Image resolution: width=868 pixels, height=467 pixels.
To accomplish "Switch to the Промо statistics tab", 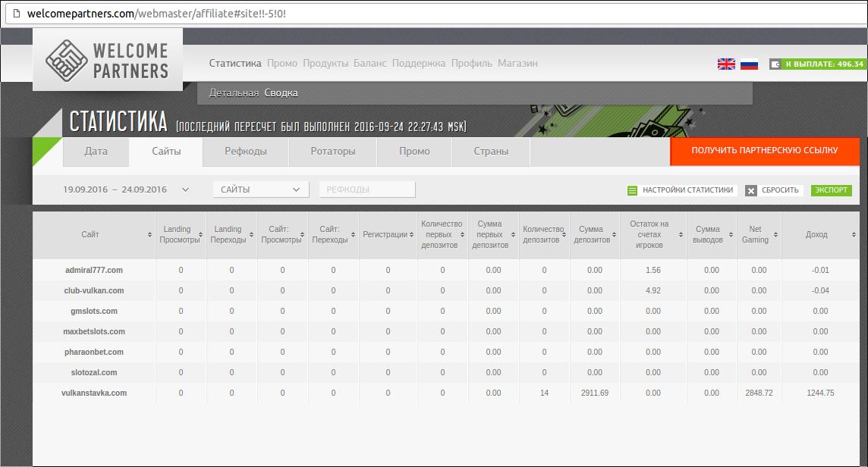I will pyautogui.click(x=414, y=152).
